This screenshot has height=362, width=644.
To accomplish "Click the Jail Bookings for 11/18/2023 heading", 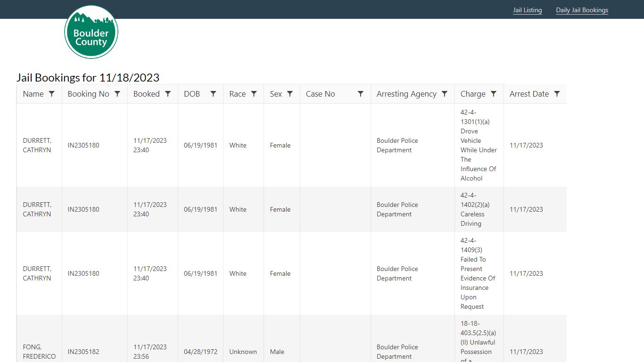I will 88,77.
